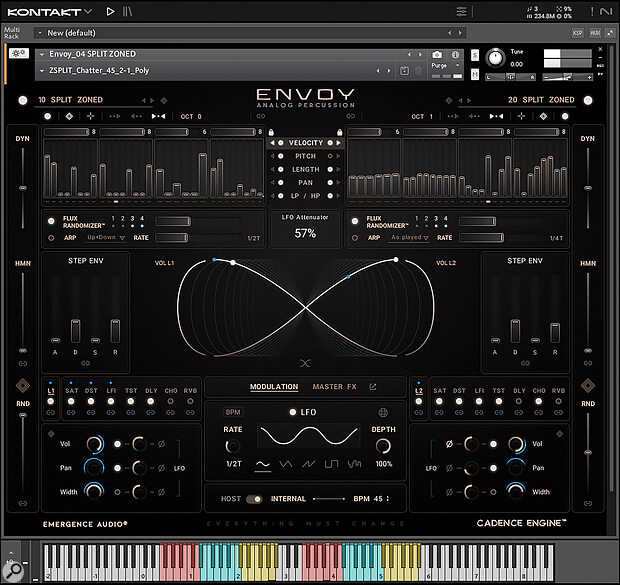The width and height of the screenshot is (620, 585).
Task: Click the save snapshot floppy icon
Action: coord(404,71)
